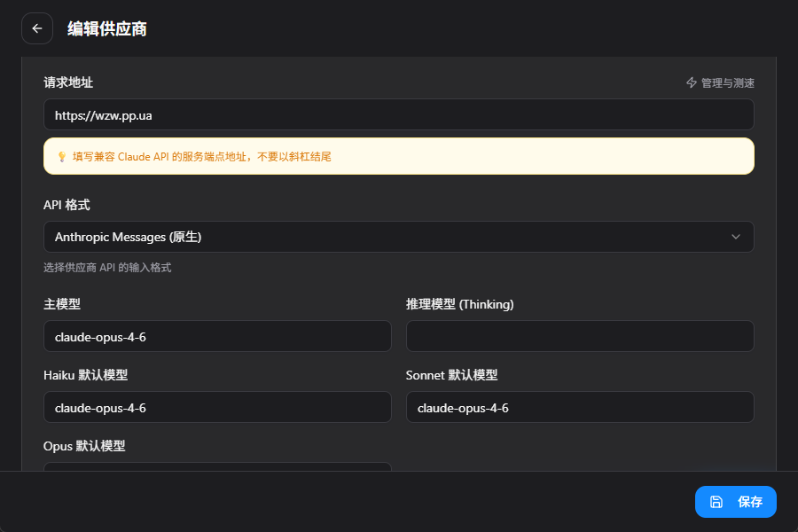The image size is (798, 532).
Task: Click the Haiku 默认模型 input field
Action: pyautogui.click(x=217, y=407)
